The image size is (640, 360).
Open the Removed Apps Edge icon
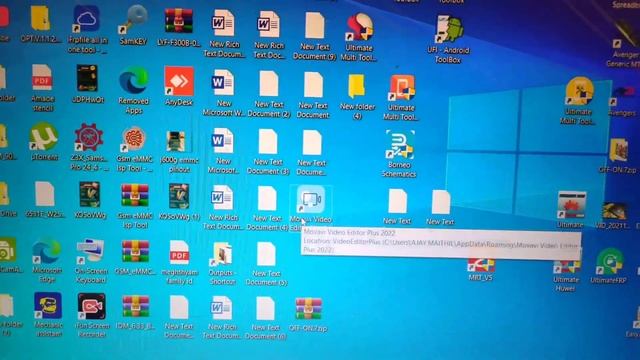tap(134, 81)
